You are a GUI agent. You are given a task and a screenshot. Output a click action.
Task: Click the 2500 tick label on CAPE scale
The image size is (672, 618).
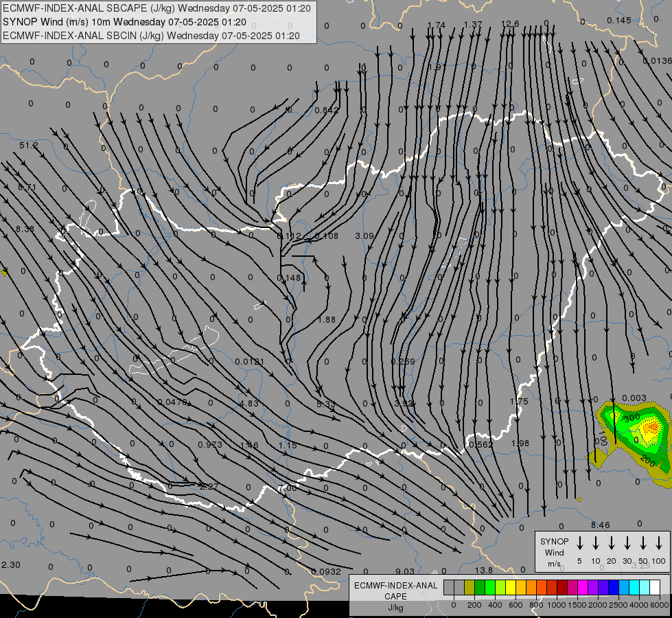(x=618, y=605)
